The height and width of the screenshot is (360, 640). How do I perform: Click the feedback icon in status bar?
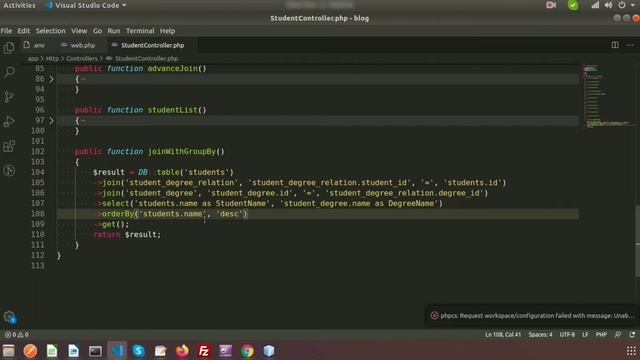click(618, 335)
